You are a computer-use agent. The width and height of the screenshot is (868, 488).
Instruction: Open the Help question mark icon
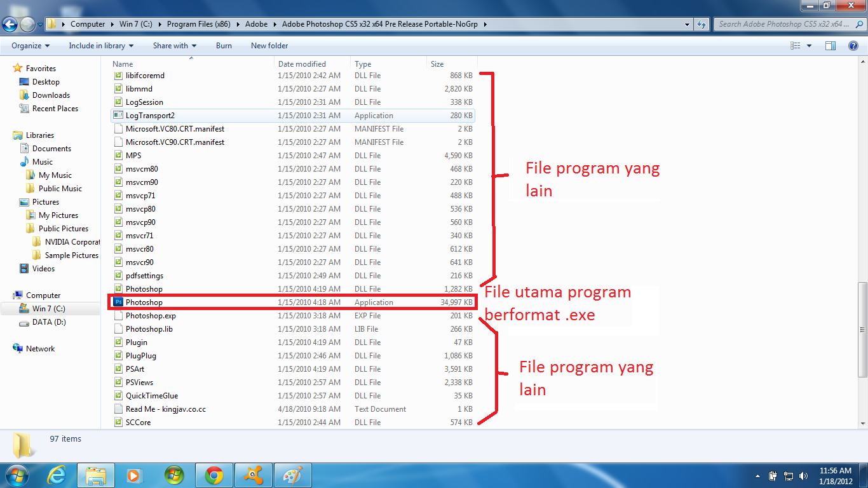pos(853,46)
